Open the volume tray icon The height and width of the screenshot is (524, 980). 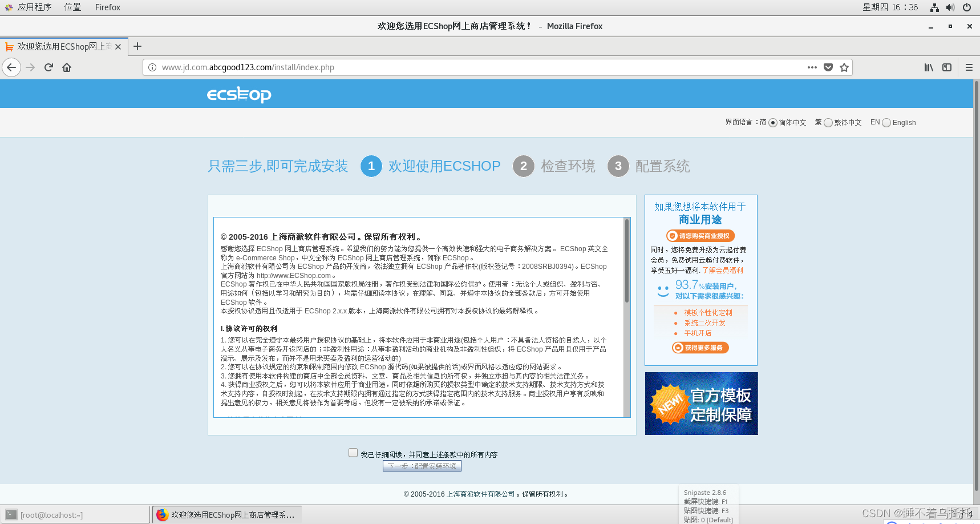(950, 7)
